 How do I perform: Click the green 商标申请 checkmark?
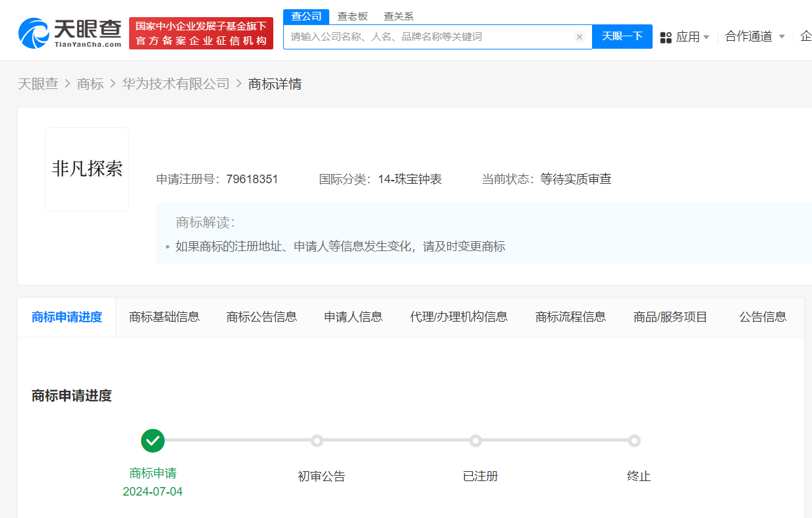click(x=153, y=441)
